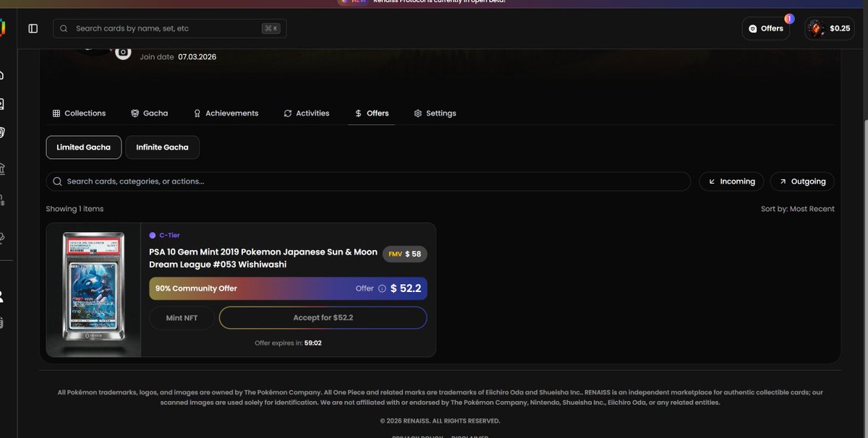Open the Sort by Most Recent dropdown
The width and height of the screenshot is (868, 438).
click(x=797, y=209)
